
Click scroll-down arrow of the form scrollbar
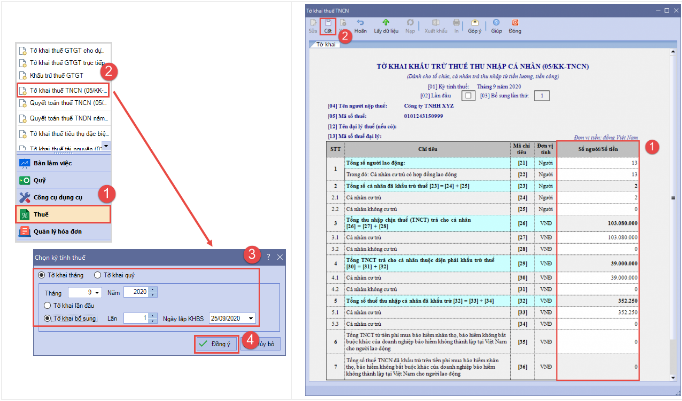pos(673,378)
